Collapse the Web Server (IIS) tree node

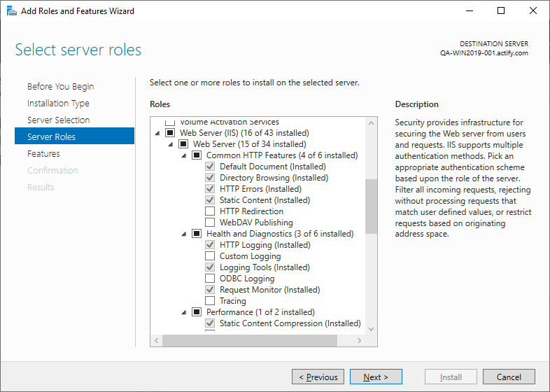[x=157, y=133]
